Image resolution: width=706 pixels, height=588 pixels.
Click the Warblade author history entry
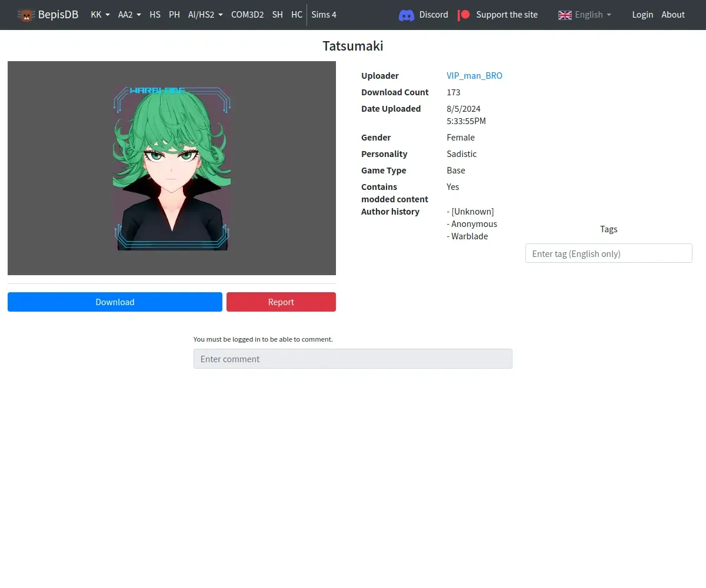tap(468, 236)
